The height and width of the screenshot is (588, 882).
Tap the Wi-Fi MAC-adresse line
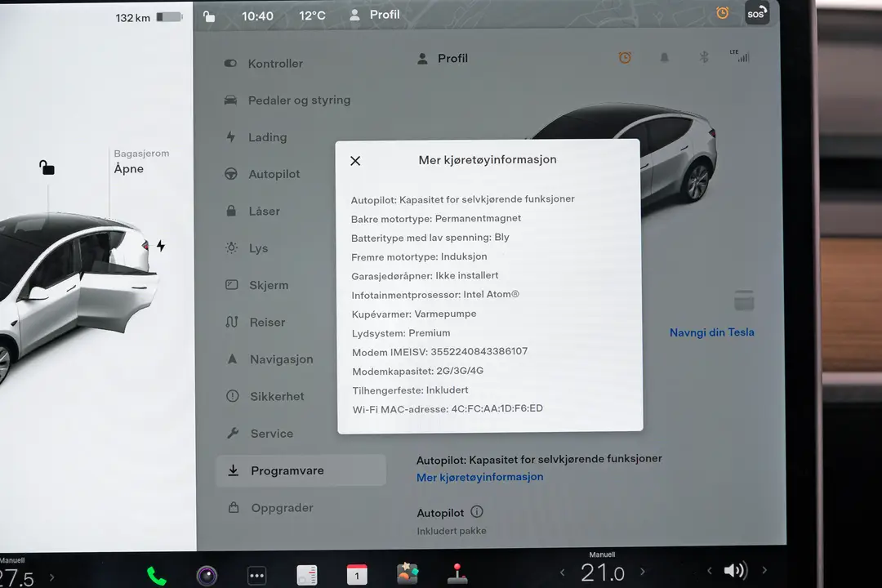pyautogui.click(x=448, y=409)
